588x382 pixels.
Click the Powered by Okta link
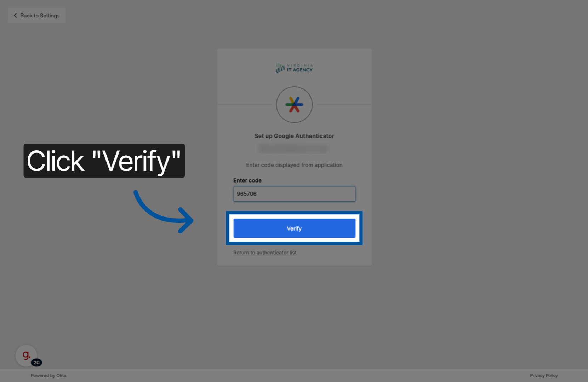pos(48,376)
